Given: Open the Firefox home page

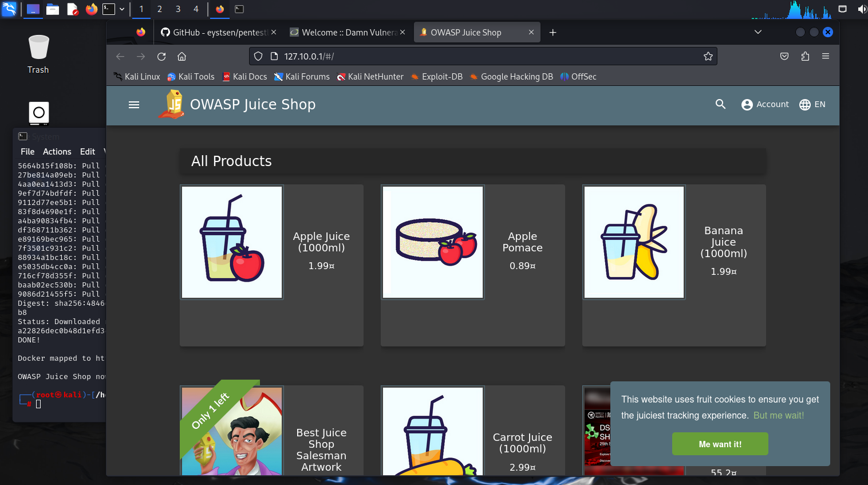Looking at the screenshot, I should (182, 56).
